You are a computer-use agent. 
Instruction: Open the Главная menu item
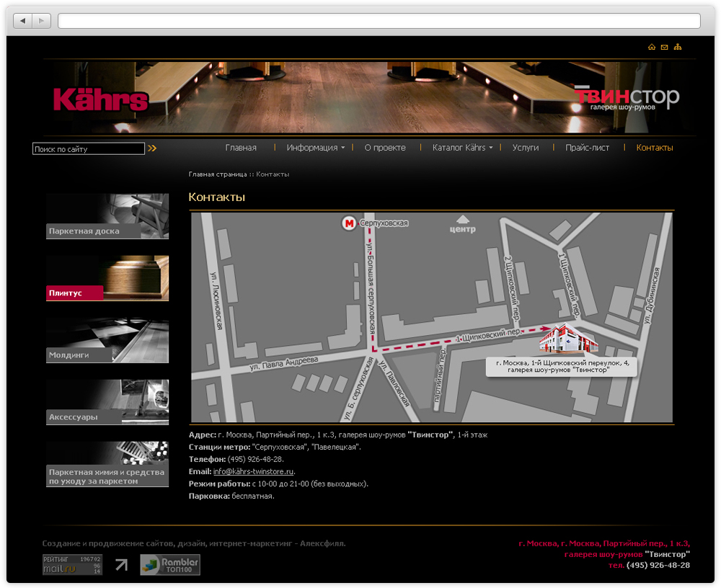241,148
